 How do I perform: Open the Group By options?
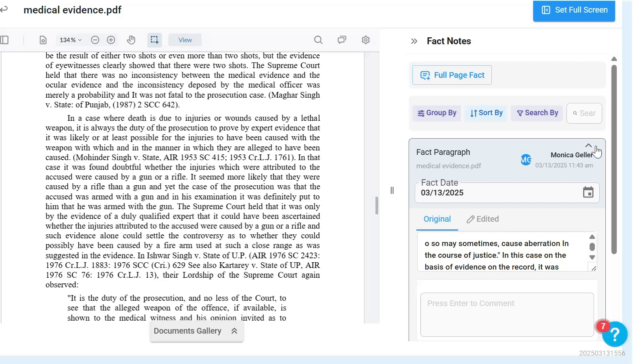(437, 113)
